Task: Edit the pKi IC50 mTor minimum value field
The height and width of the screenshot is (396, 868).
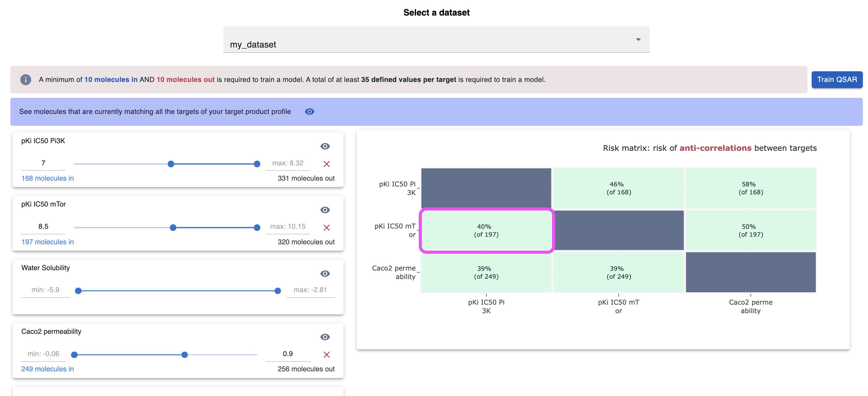Action: [43, 227]
